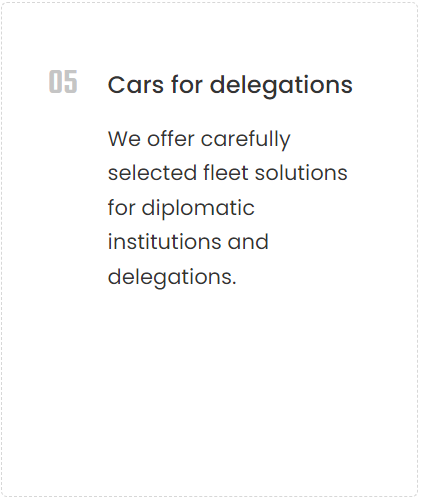Click the final line delegations.
Screen dimensions: 423x502
tap(172, 277)
